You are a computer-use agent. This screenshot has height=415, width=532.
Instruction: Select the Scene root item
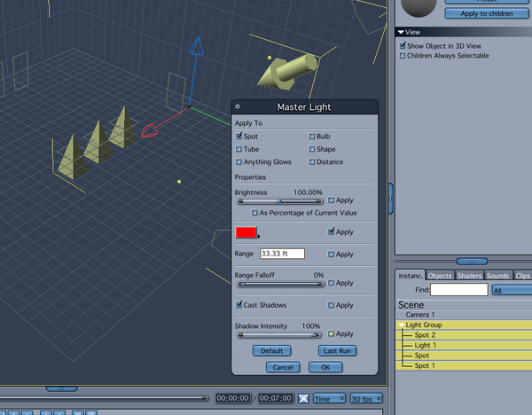click(x=411, y=305)
